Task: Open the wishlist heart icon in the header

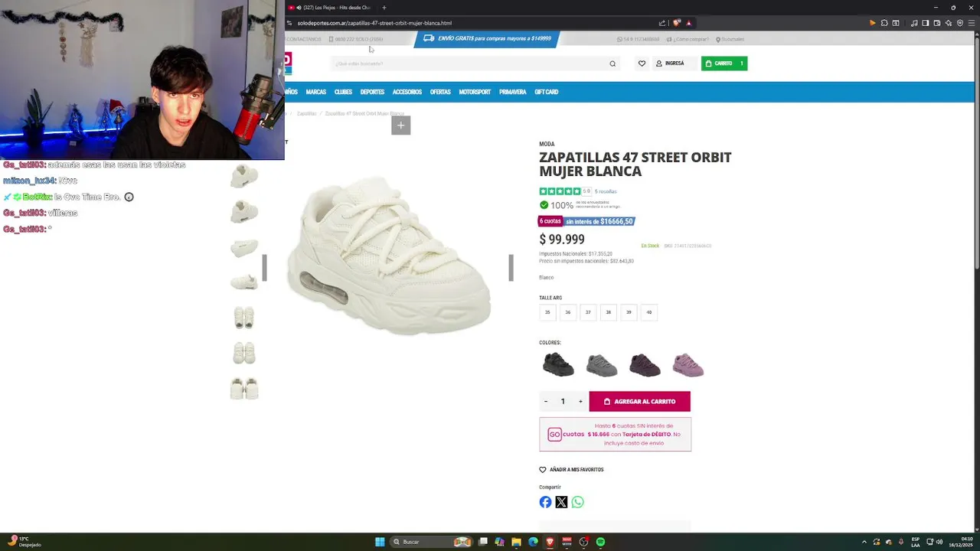Action: point(642,64)
